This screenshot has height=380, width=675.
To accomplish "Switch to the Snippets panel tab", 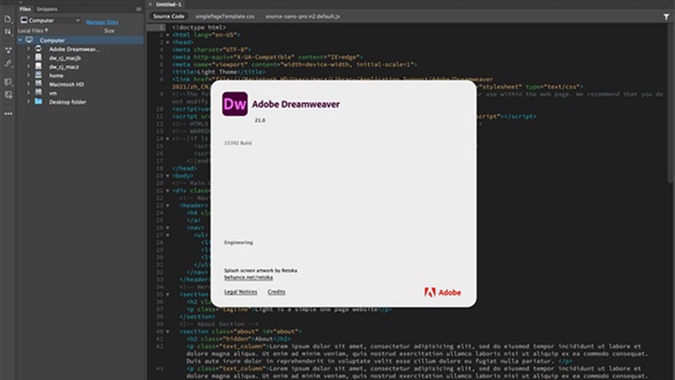I will 47,9.
